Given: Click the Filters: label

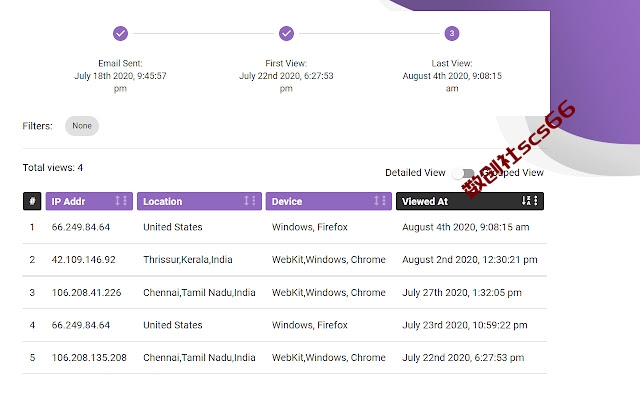Looking at the screenshot, I should point(38,126).
